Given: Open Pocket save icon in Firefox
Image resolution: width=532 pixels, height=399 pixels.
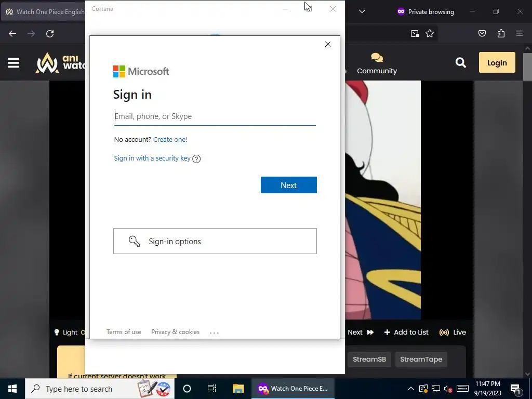Looking at the screenshot, I should pyautogui.click(x=482, y=33).
